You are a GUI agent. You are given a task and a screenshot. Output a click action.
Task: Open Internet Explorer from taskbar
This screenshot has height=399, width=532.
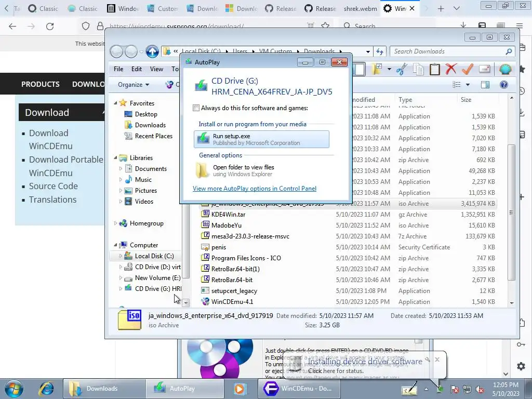[x=46, y=389]
